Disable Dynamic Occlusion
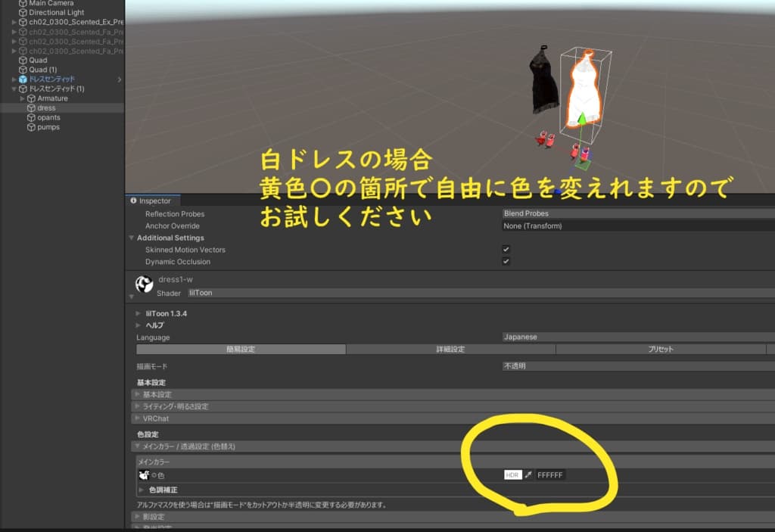The image size is (775, 532). click(x=507, y=263)
